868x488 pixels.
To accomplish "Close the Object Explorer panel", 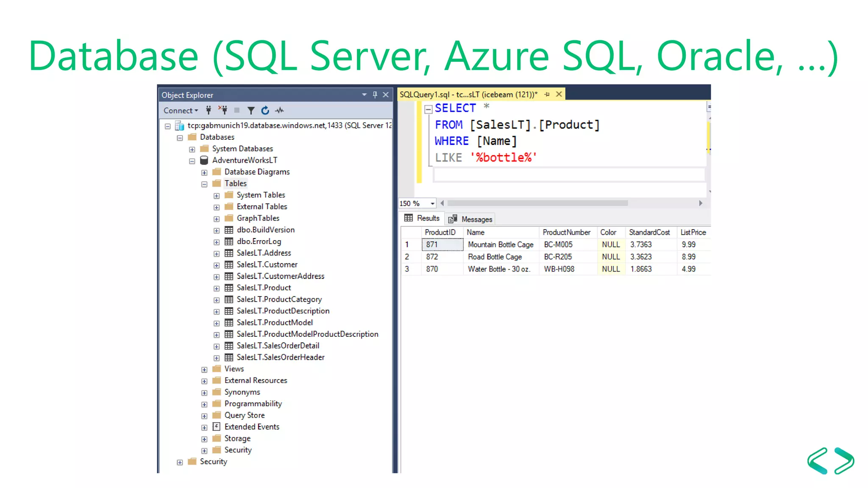I will point(386,95).
